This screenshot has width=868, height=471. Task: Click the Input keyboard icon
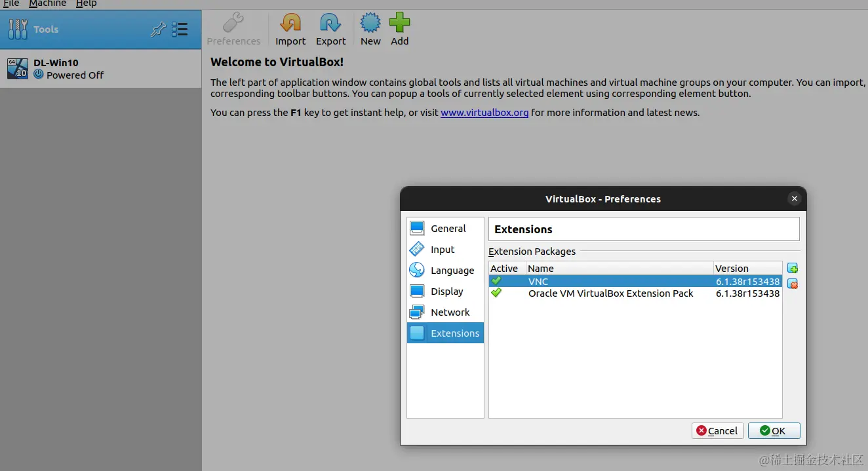[417, 249]
